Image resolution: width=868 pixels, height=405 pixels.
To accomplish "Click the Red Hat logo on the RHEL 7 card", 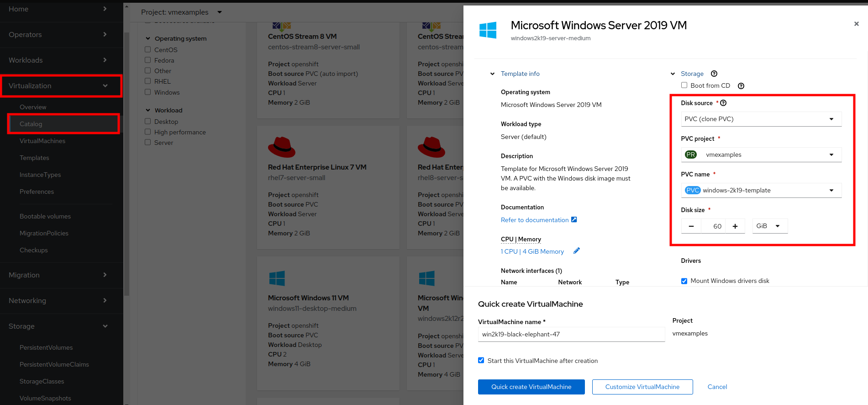I will [282, 147].
